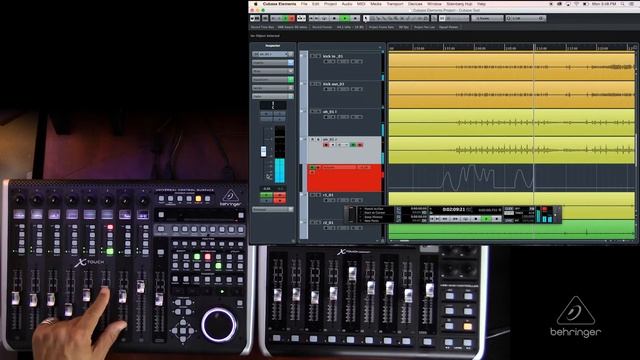Toggle green Read button on red automation track
This screenshot has height=360, width=640.
point(313,167)
